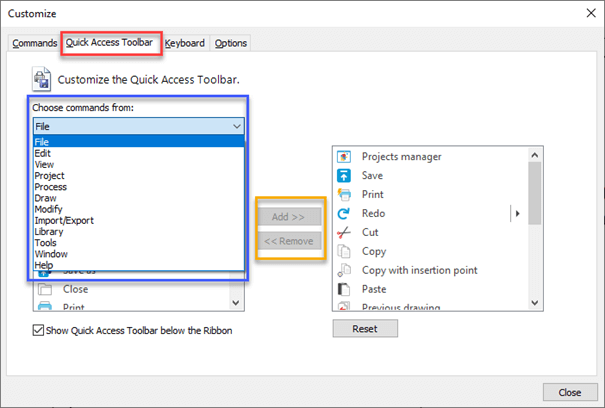
Task: Choose Import/Export from the dropdown list
Action: point(64,220)
